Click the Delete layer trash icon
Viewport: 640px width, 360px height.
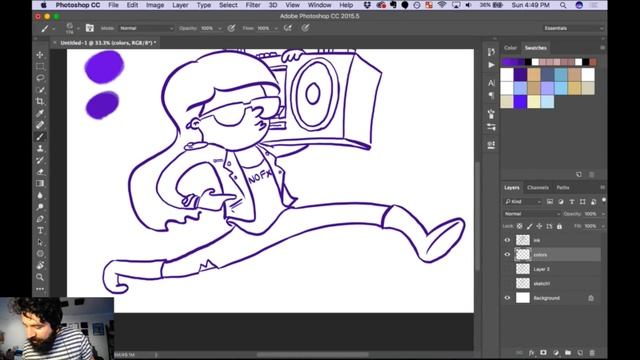(592, 353)
